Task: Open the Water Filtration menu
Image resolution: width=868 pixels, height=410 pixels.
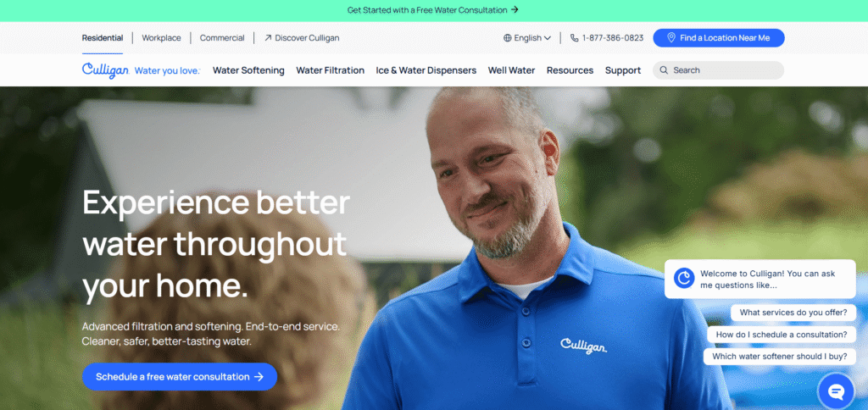Action: click(330, 70)
